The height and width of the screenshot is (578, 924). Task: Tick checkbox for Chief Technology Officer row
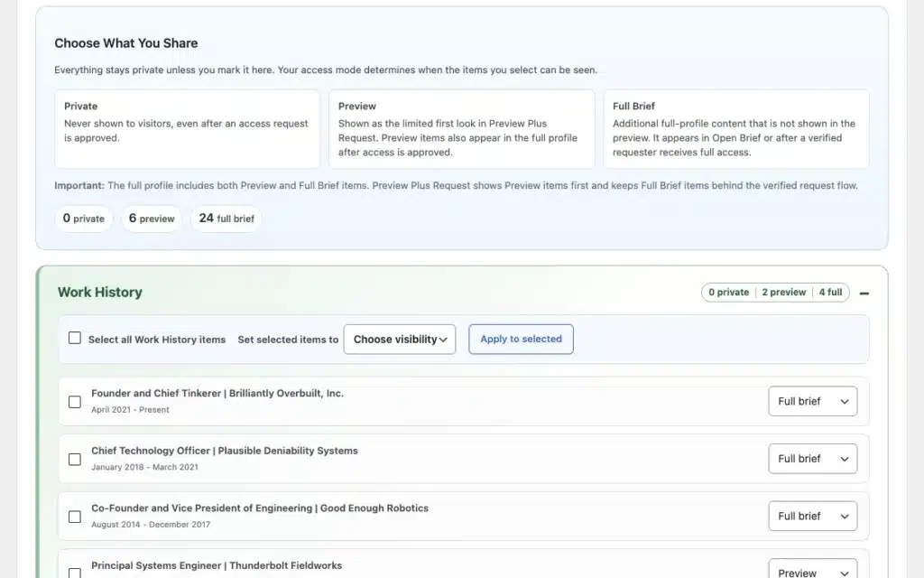click(75, 460)
